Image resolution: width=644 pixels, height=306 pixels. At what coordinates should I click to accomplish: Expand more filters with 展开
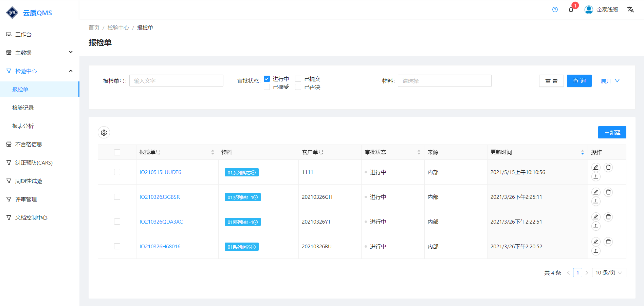pos(610,81)
